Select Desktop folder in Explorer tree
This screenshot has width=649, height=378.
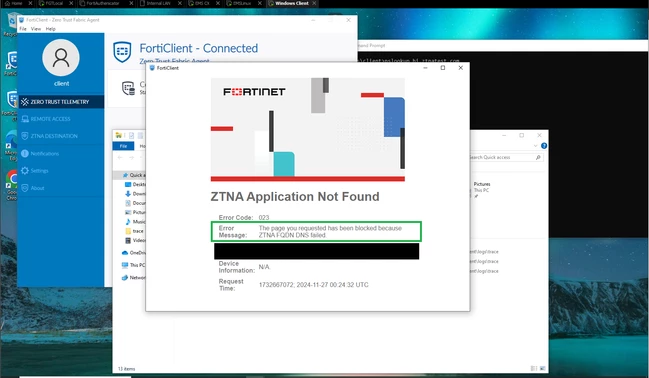tap(135, 184)
